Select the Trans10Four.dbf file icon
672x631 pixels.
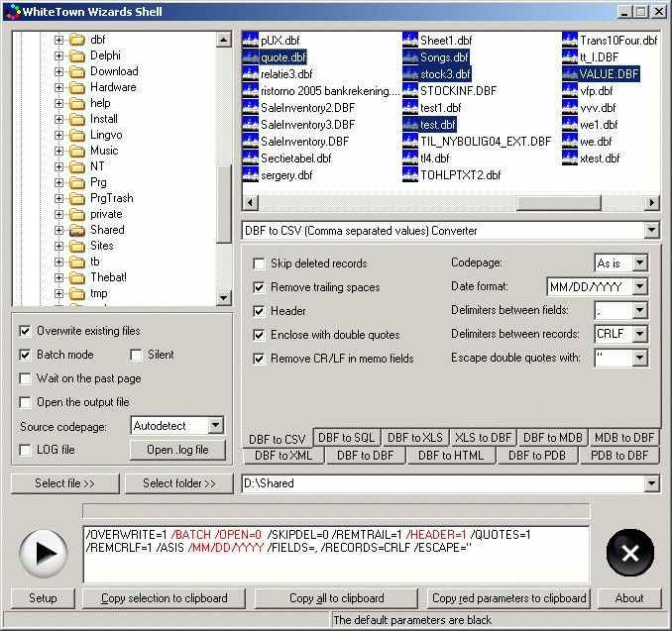tap(570, 41)
